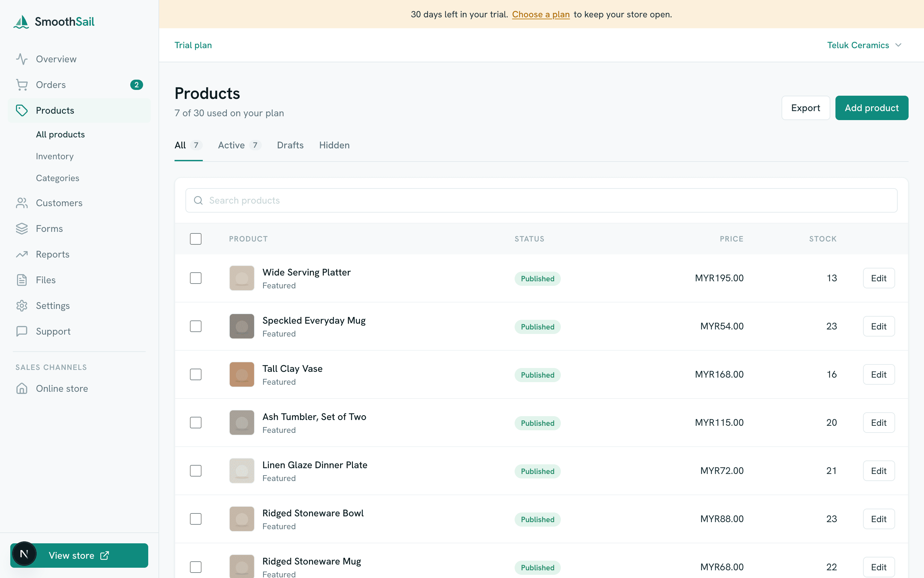Click the Orders shopping cart icon

[x=22, y=84]
